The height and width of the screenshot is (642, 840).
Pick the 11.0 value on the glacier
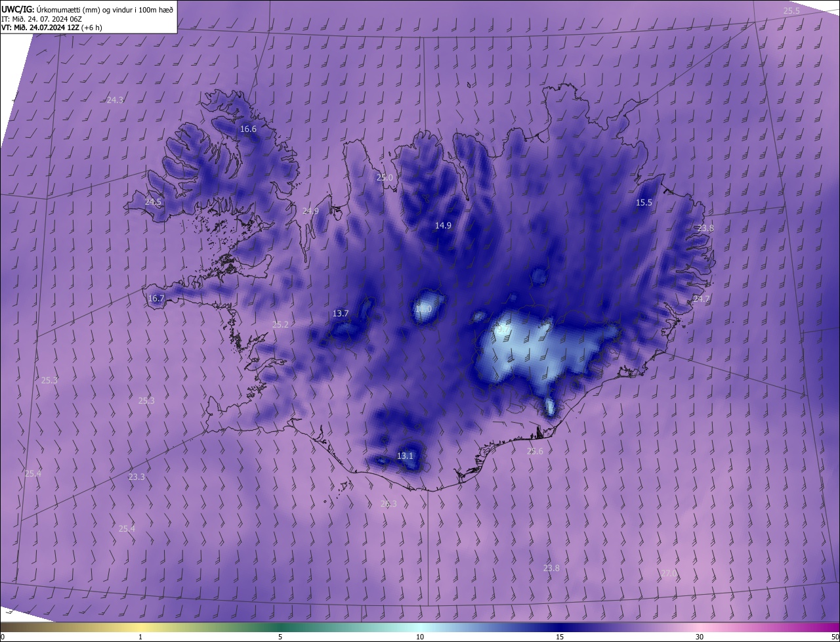[x=424, y=309]
